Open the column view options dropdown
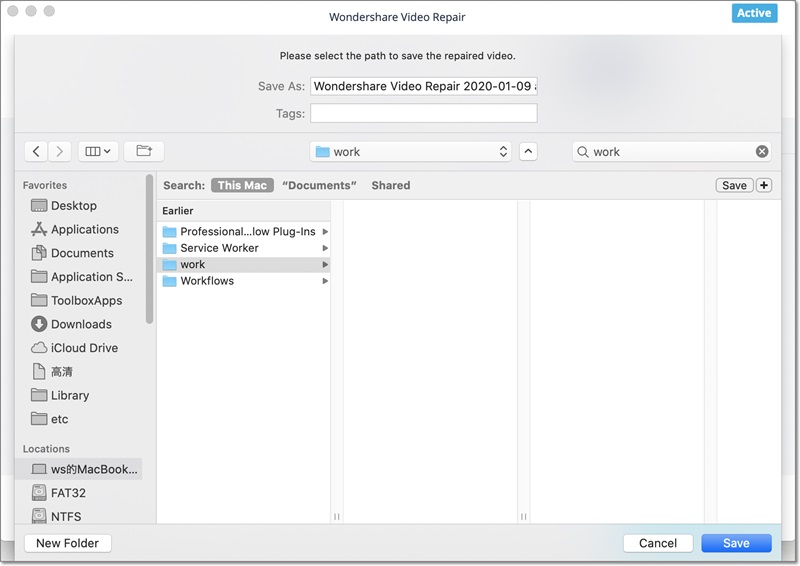This screenshot has width=800, height=566. tap(98, 152)
